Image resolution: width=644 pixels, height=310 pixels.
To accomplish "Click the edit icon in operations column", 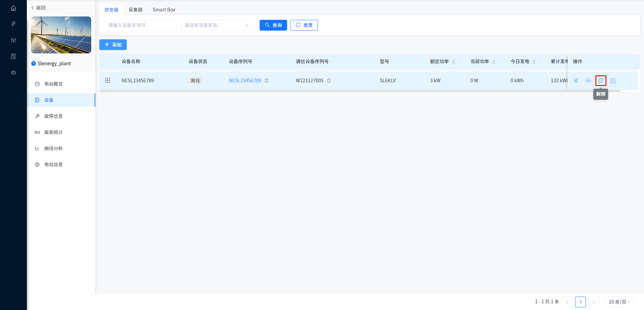I will pos(613,81).
